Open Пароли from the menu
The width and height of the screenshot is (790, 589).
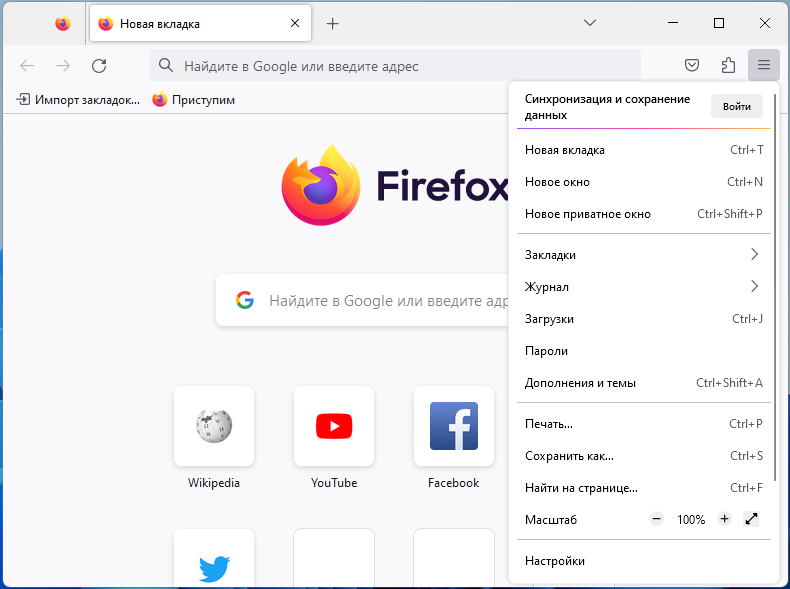[644, 351]
